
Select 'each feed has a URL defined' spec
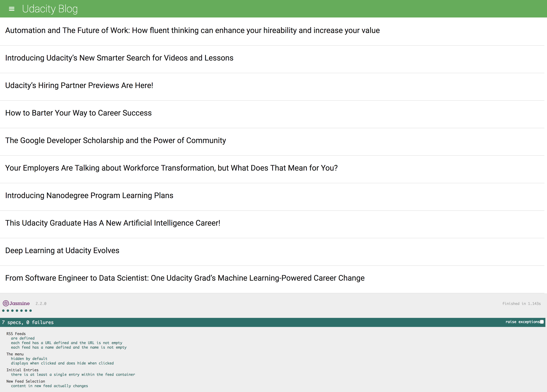coord(67,343)
